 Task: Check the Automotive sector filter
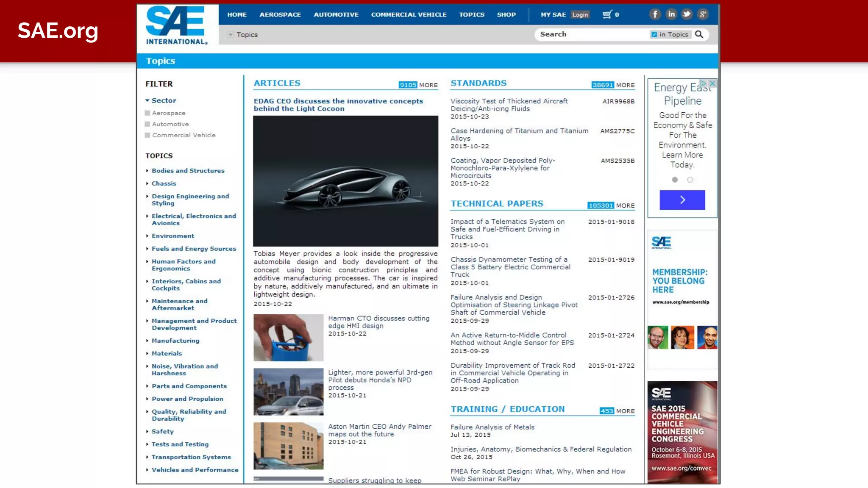[147, 124]
